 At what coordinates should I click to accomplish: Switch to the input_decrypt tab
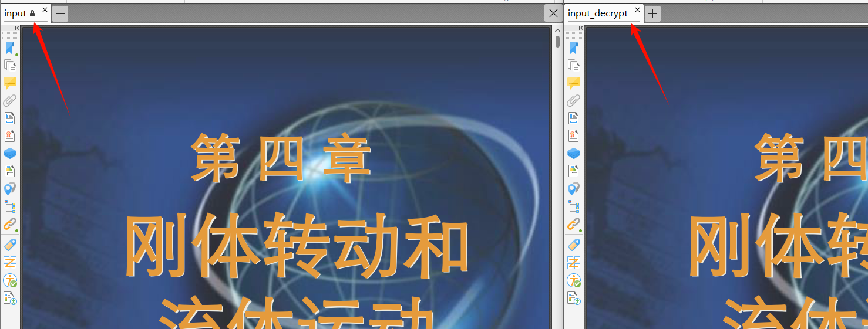click(598, 13)
